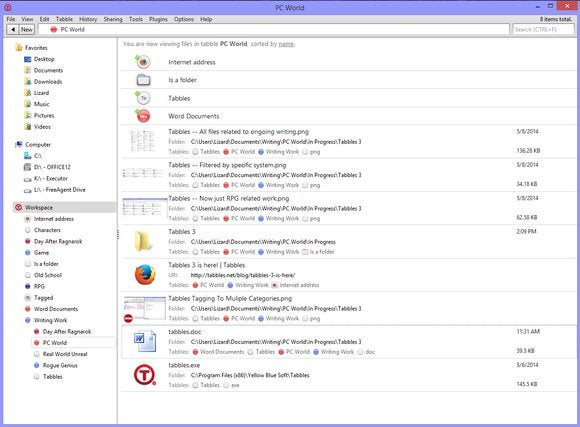
Task: Click the 'name' sort link
Action: click(286, 44)
